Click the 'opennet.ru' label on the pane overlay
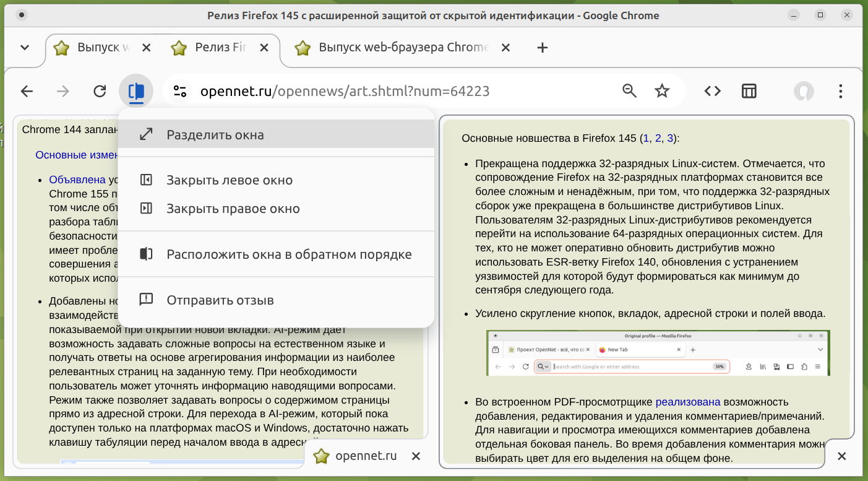 (x=366, y=456)
